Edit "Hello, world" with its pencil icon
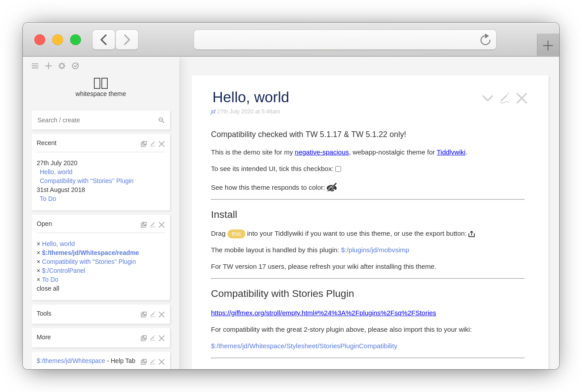582x392 pixels. tap(505, 98)
